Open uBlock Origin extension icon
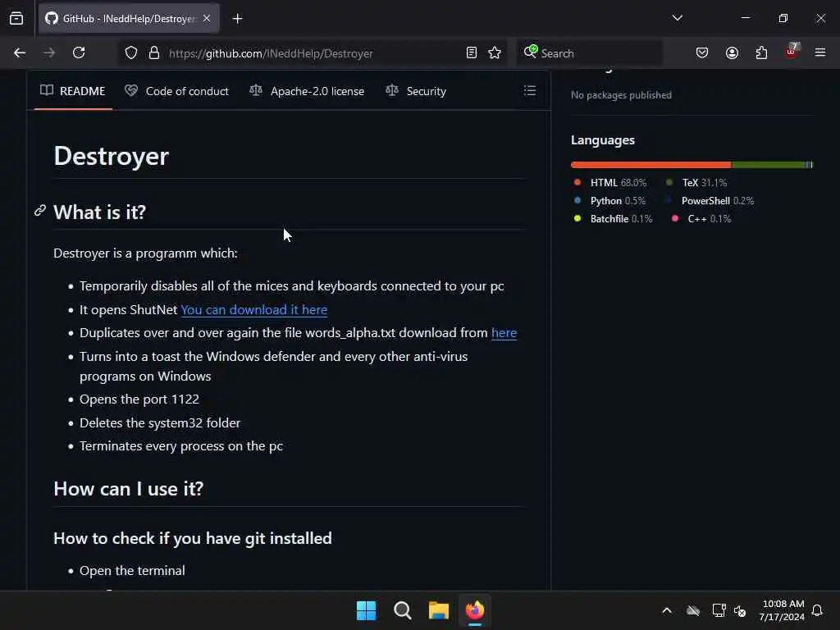Screen dimensions: 840x630 click(792, 52)
